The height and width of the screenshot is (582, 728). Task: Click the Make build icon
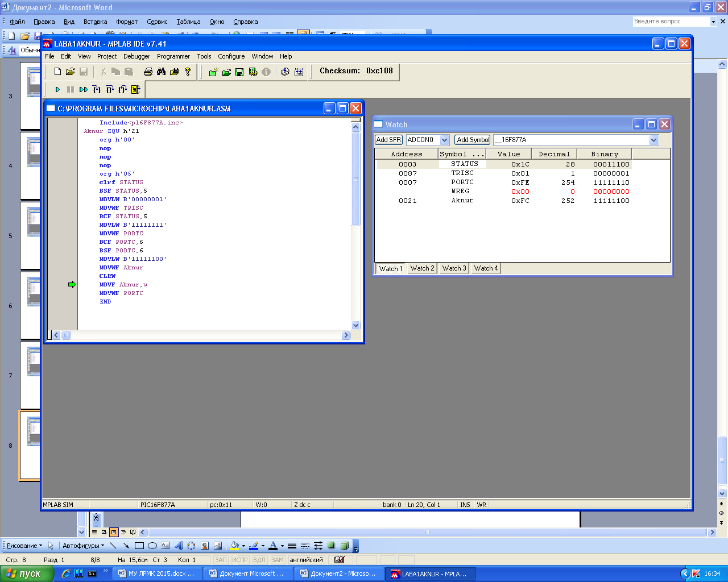tap(286, 72)
